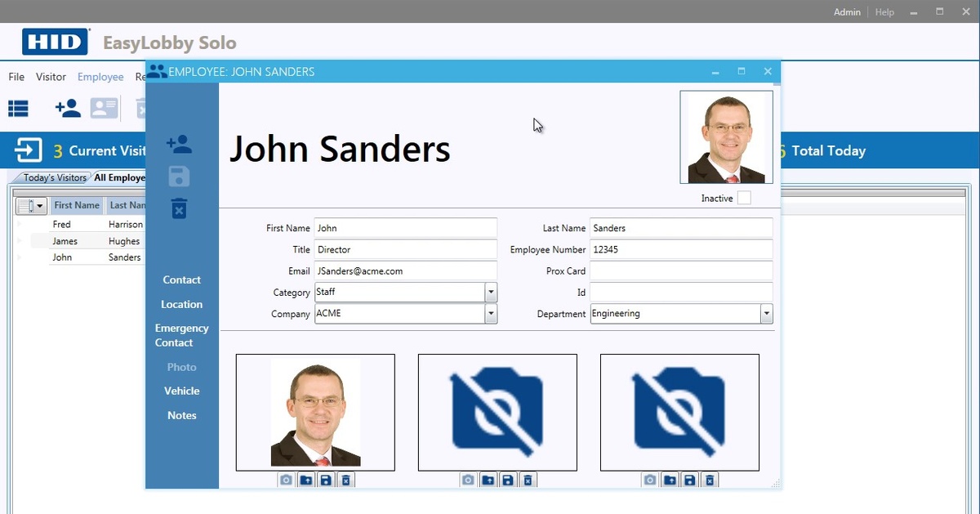Select the All Employees tab
The image size is (980, 514).
tap(119, 177)
